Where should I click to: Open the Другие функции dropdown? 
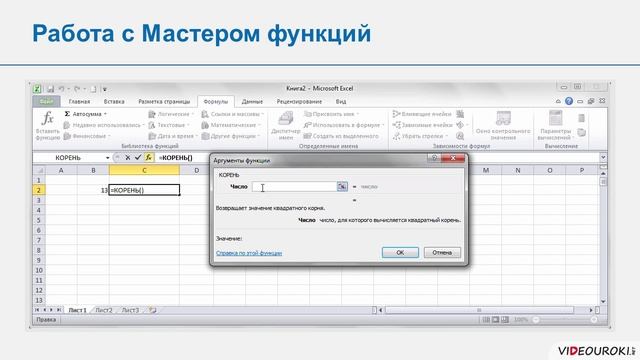pos(230,136)
